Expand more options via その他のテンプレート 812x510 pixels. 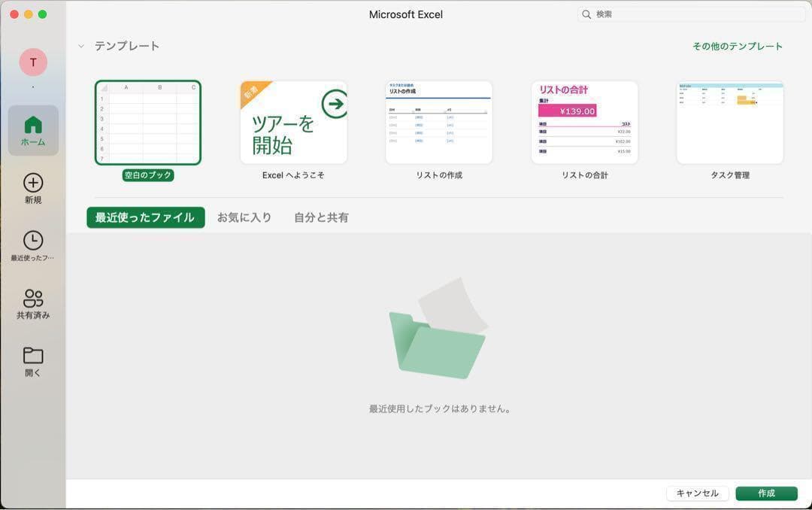tap(737, 45)
